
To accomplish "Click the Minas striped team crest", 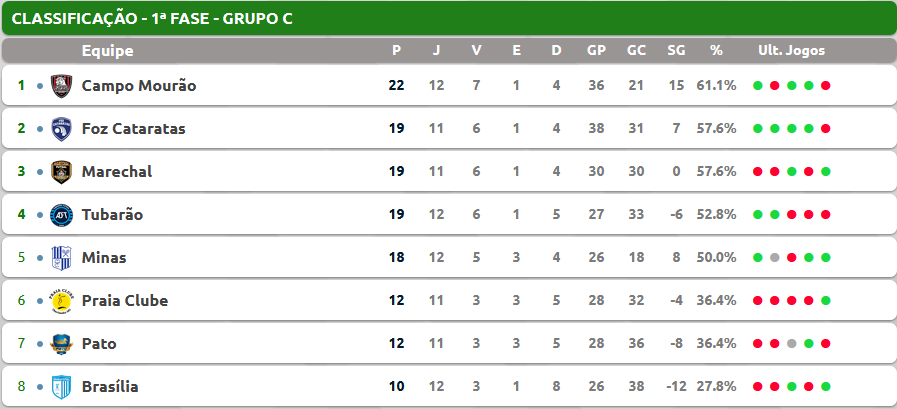I will (61, 258).
